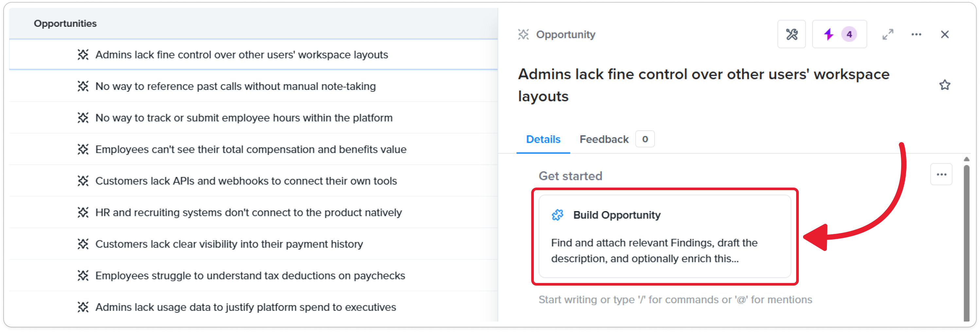
Task: Open the ellipsis menu next to Get started
Action: pyautogui.click(x=941, y=174)
